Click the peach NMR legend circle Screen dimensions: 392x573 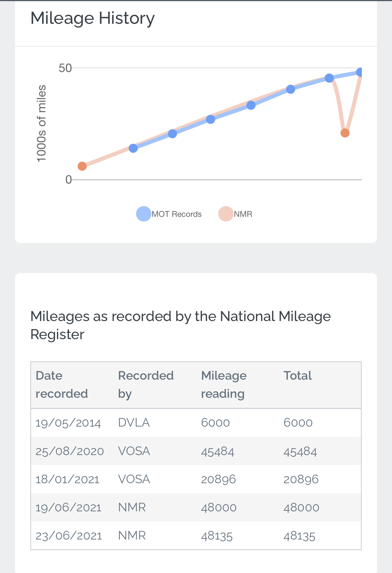pyautogui.click(x=225, y=214)
